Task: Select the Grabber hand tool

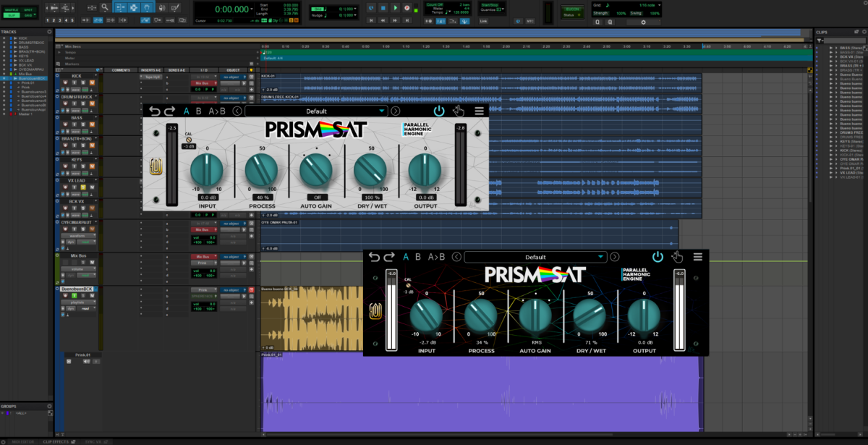Action: click(146, 7)
